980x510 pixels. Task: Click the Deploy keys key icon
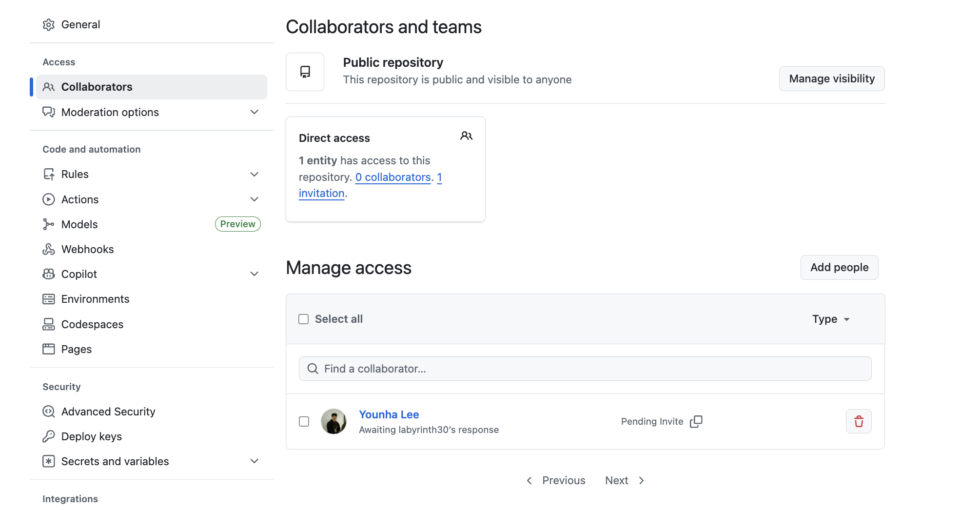tap(48, 436)
